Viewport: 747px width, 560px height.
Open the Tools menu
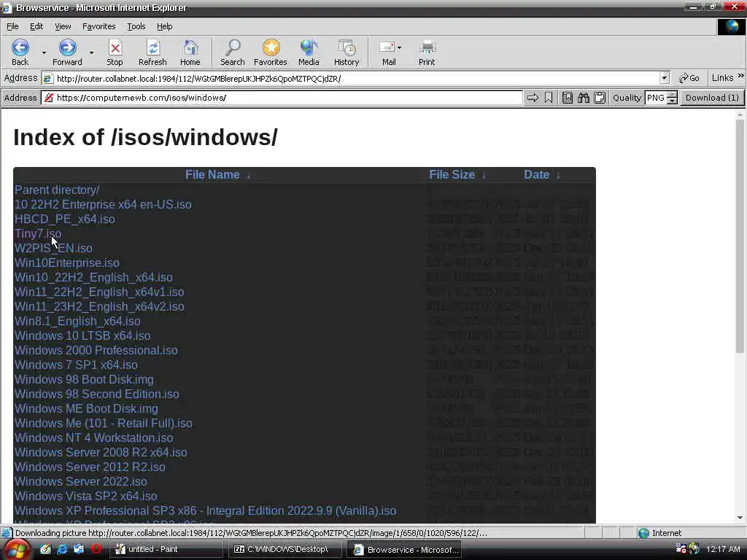coord(136,26)
